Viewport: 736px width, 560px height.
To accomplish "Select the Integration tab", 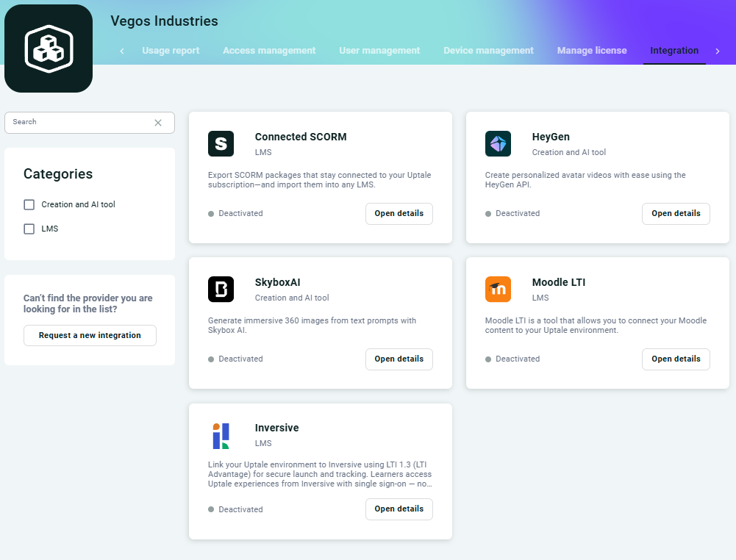I will [674, 51].
